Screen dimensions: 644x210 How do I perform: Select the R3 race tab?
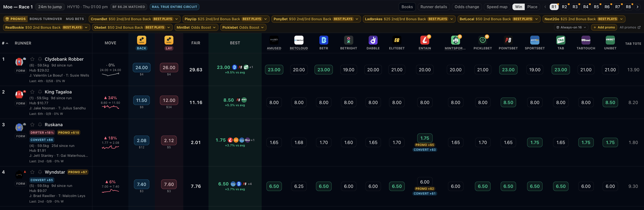575,7
